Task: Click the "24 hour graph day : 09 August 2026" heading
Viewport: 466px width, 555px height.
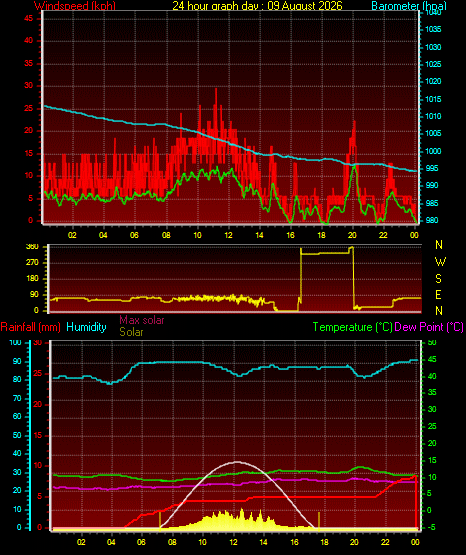Action: 257,5
